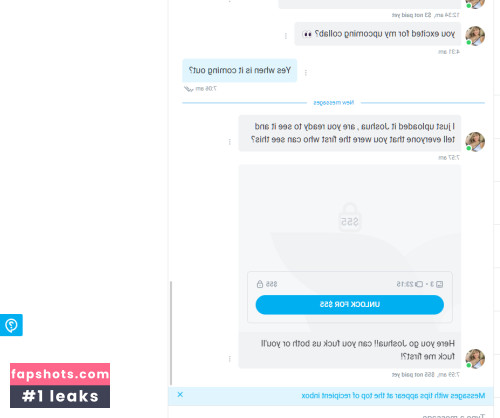The height and width of the screenshot is (418, 500).
Task: Open avatar beside 'Here you go Joshua' message
Action: click(x=475, y=359)
